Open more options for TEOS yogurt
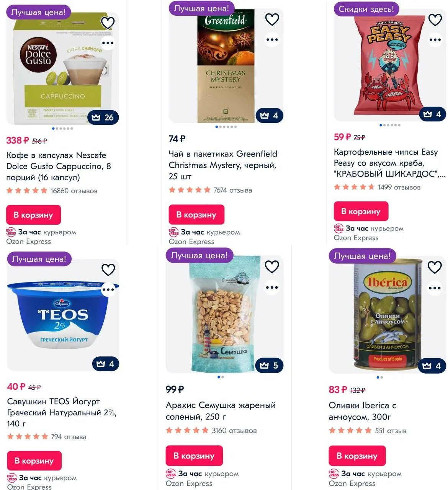The image size is (448, 490). coord(108,289)
